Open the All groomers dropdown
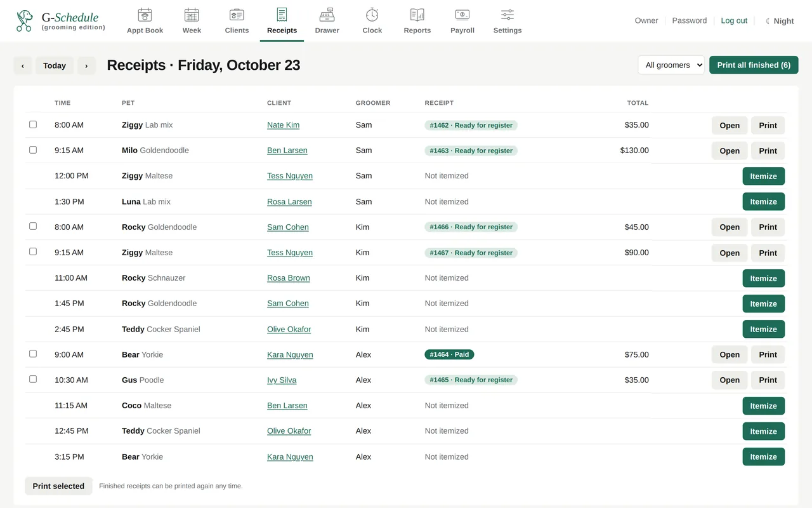812x508 pixels. click(671, 65)
